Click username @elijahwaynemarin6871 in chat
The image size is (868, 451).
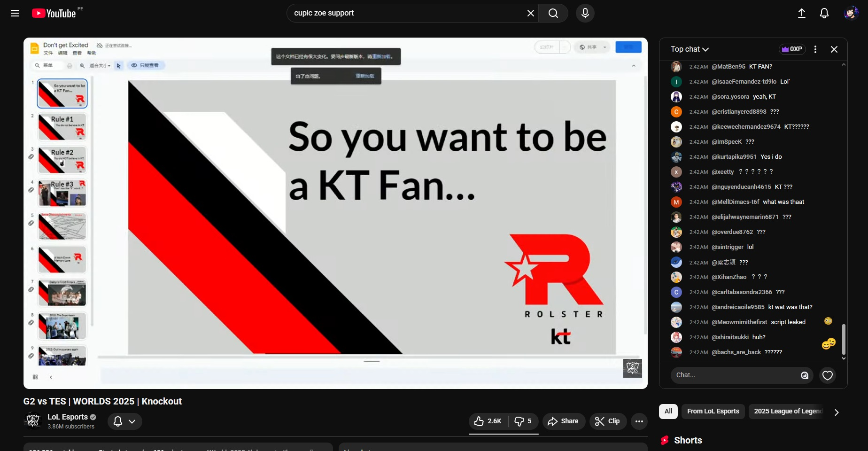pyautogui.click(x=745, y=217)
